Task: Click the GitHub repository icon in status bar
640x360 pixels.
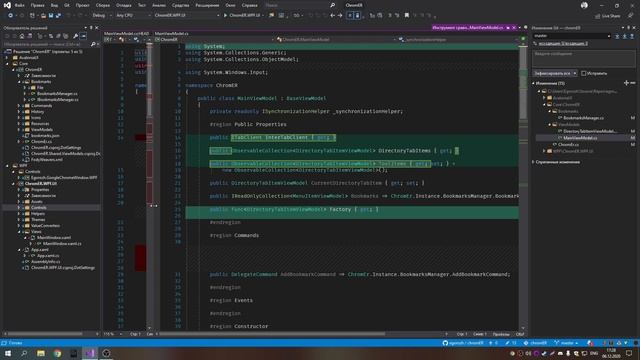Action: tap(445, 343)
